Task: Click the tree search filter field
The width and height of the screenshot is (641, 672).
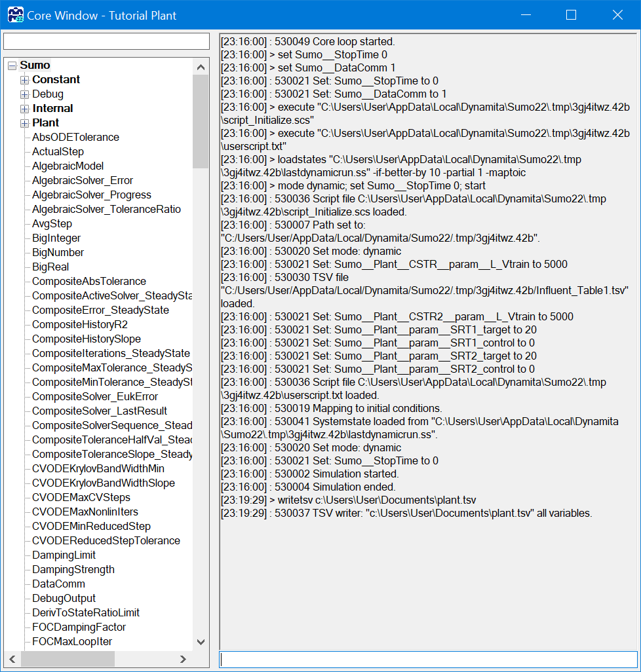Action: pos(106,41)
